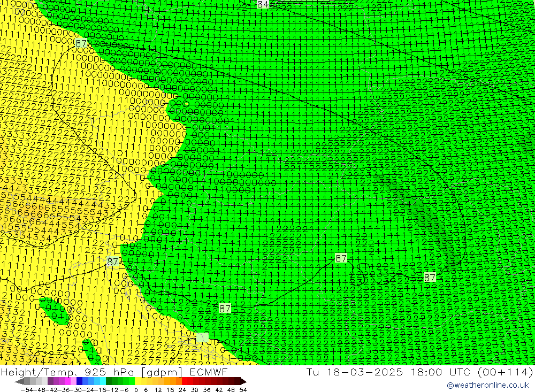Click the gray left arrow of color scale

coord(19,381)
